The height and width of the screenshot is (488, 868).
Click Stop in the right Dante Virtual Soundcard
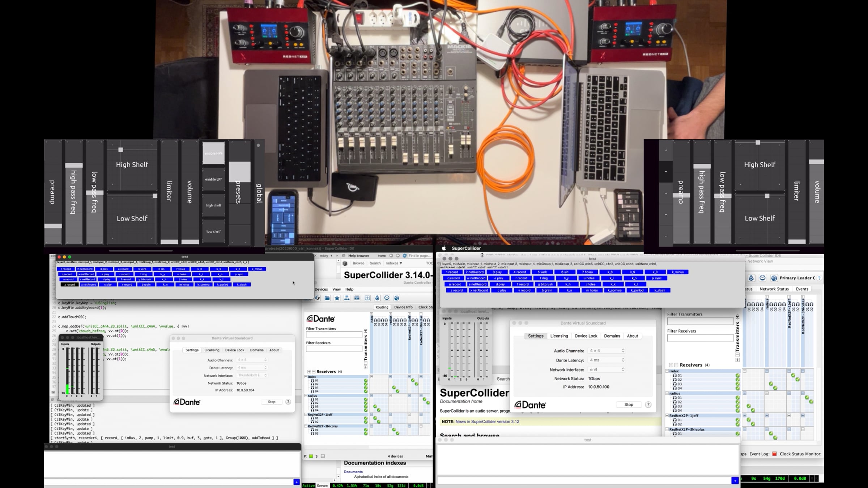click(x=629, y=404)
